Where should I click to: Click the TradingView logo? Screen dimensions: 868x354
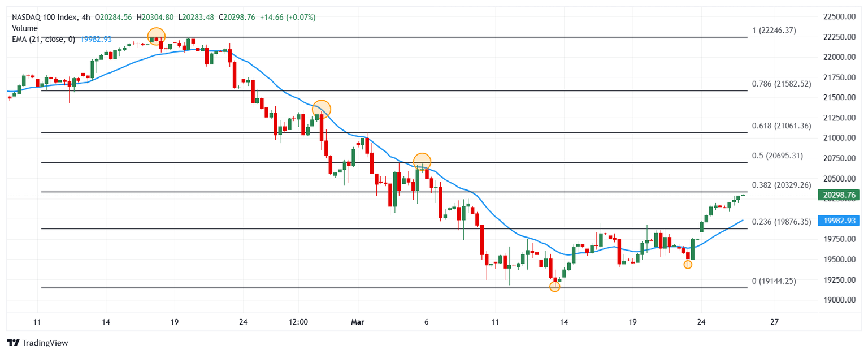tap(36, 343)
